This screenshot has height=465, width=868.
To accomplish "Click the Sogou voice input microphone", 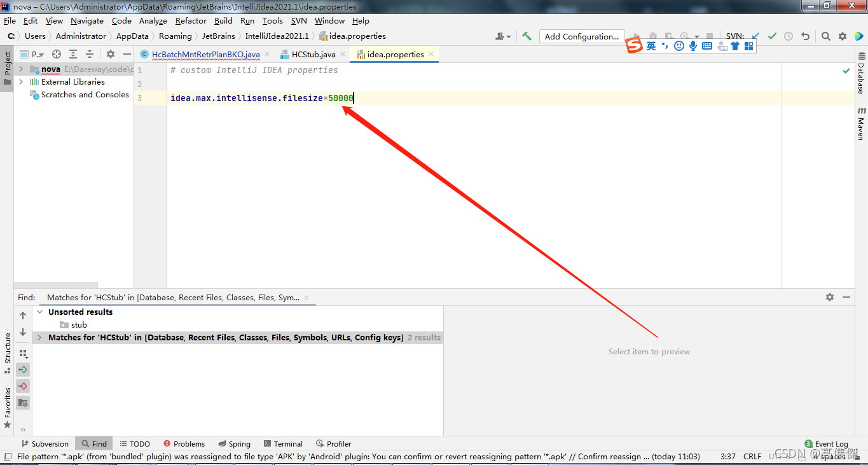I will coord(693,46).
